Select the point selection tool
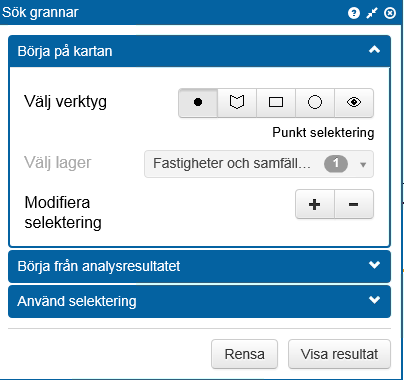 pyautogui.click(x=198, y=103)
